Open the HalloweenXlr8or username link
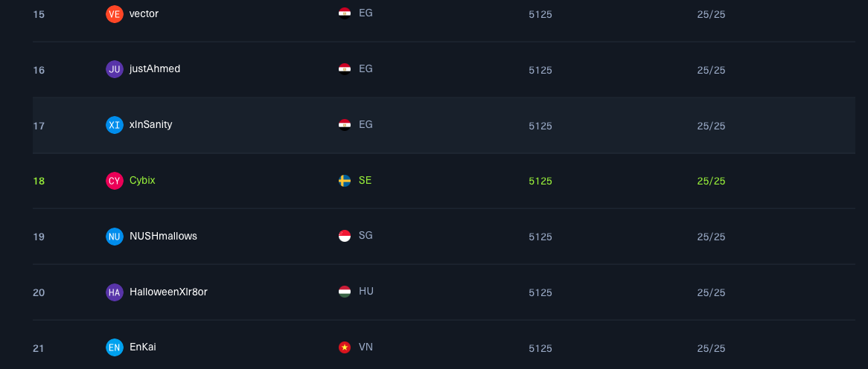Screen dimensions: 868x369 coord(168,292)
